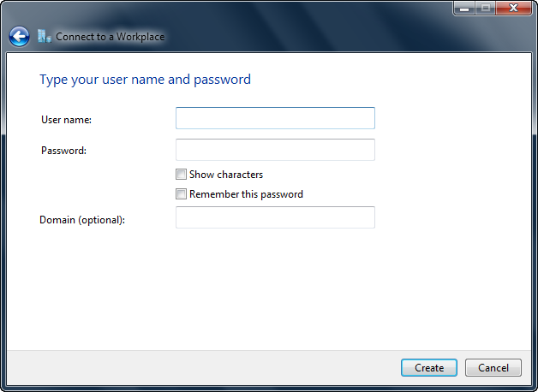Focus the User name text field
This screenshot has width=538, height=392.
(275, 118)
